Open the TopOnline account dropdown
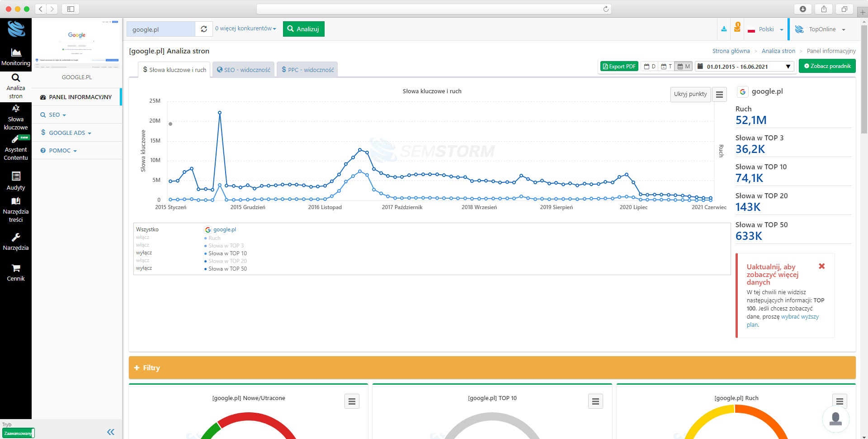868x439 pixels. click(821, 29)
